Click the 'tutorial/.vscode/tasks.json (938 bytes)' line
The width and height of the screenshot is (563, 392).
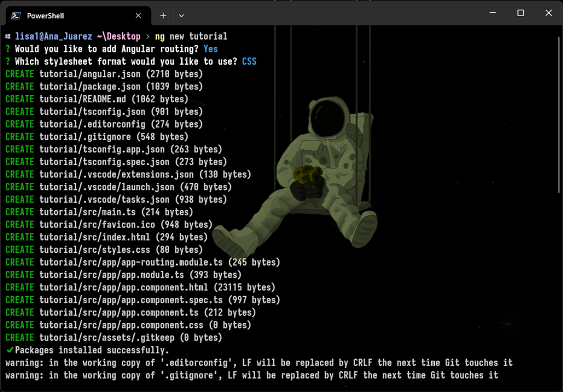coord(116,200)
